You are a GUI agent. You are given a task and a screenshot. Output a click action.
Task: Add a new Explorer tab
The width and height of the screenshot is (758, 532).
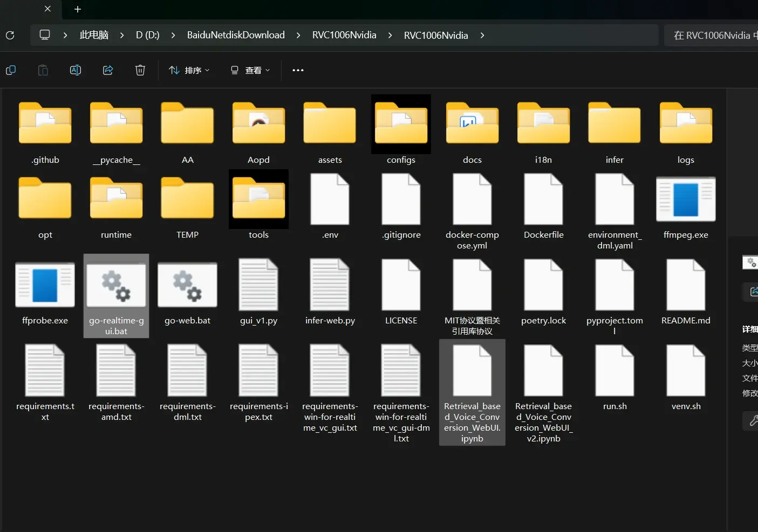78,9
